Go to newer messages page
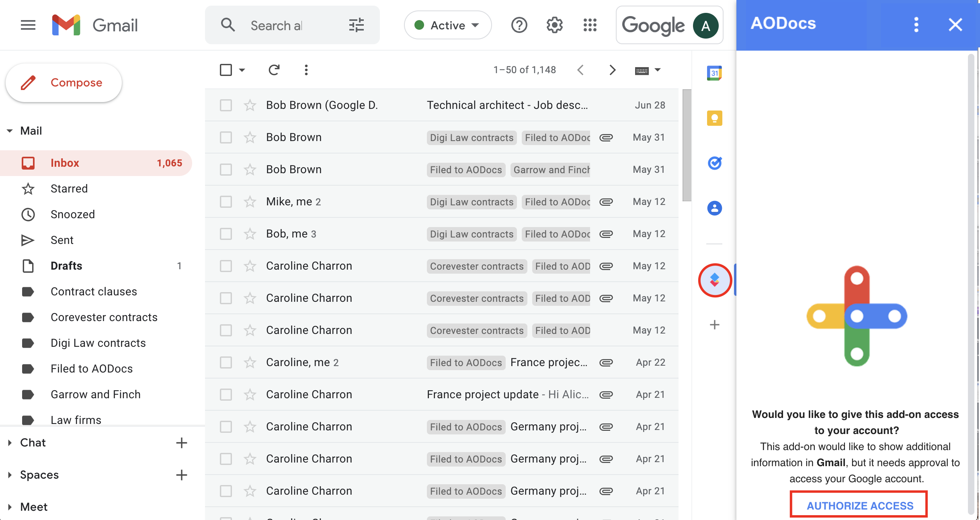Screen dimensions: 980x520 point(580,70)
